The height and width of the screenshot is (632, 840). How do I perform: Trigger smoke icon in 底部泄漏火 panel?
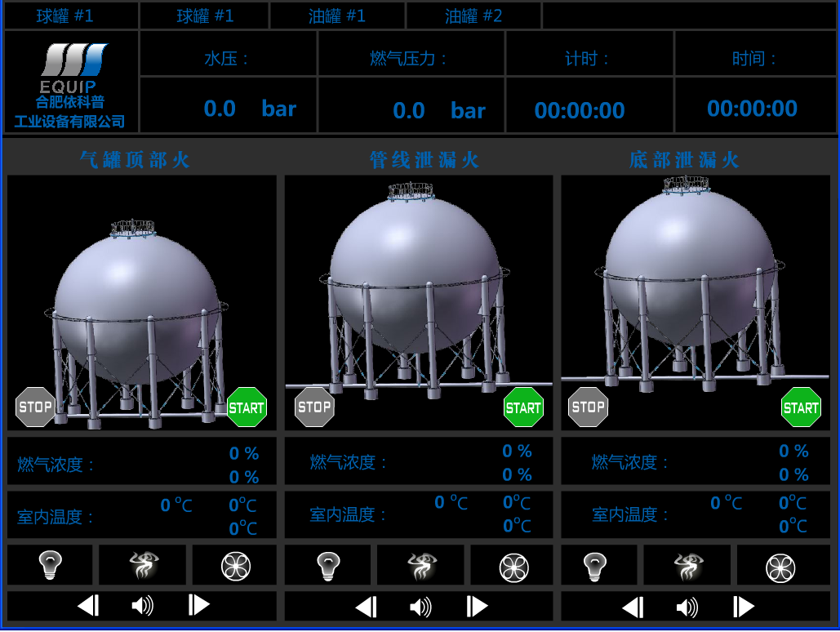pyautogui.click(x=688, y=565)
